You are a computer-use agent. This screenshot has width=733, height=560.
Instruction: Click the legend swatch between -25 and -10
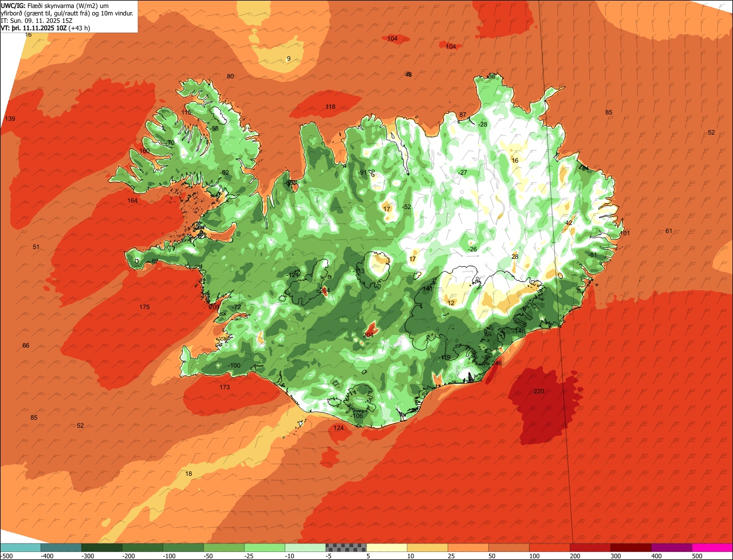click(x=265, y=547)
